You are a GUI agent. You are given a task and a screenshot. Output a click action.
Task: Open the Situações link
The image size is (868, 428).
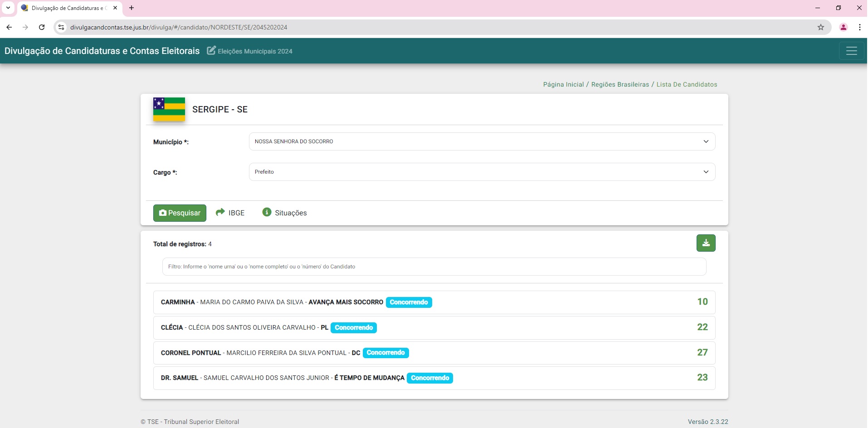(291, 213)
